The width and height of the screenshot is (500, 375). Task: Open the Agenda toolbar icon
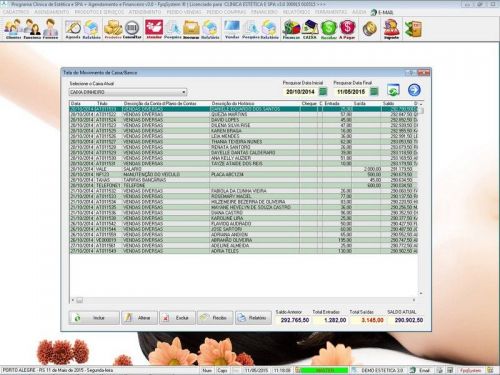(x=73, y=29)
